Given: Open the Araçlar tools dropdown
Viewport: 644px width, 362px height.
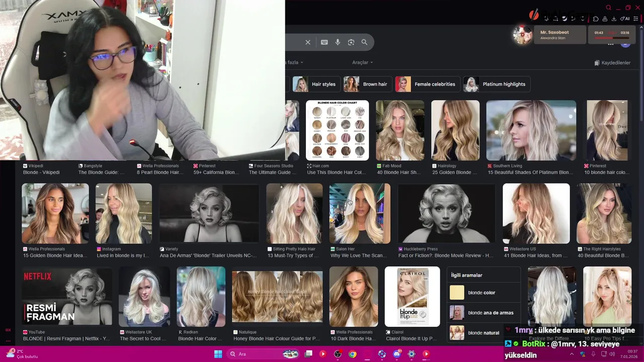Looking at the screenshot, I should [362, 62].
